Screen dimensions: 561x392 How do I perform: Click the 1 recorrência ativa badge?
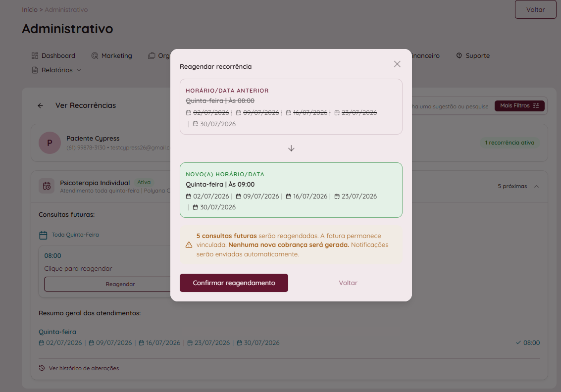click(510, 143)
